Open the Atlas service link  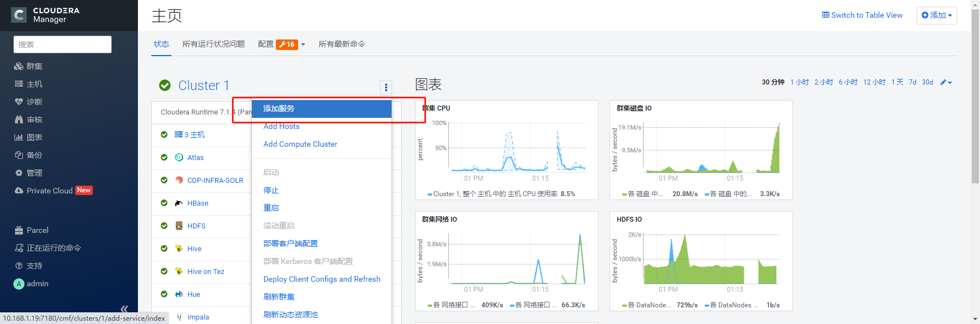click(x=195, y=157)
